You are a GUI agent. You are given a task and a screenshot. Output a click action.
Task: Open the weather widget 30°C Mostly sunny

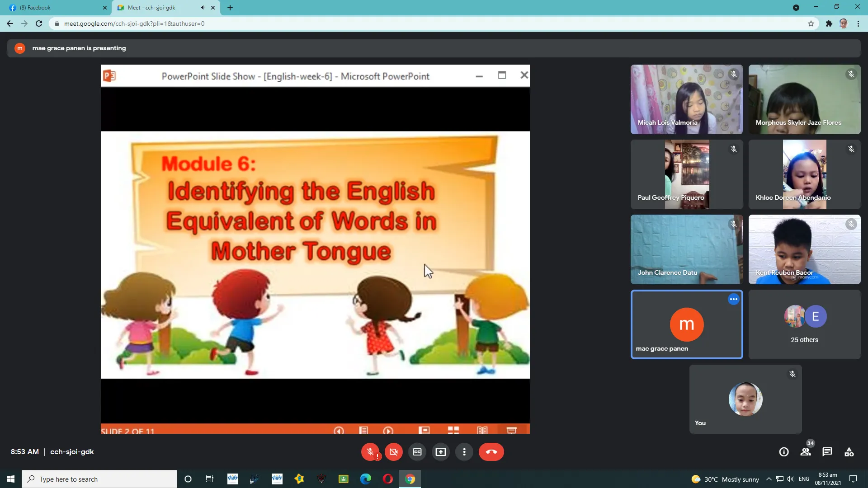click(x=725, y=479)
